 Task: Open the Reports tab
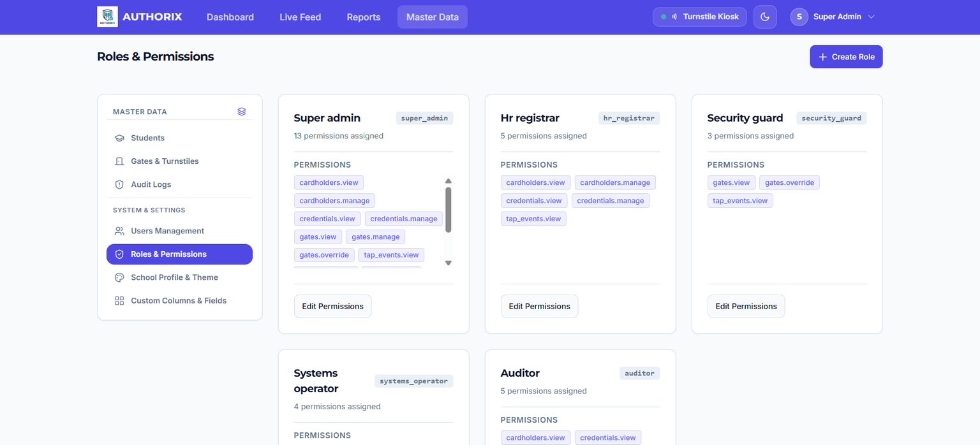[x=364, y=17]
